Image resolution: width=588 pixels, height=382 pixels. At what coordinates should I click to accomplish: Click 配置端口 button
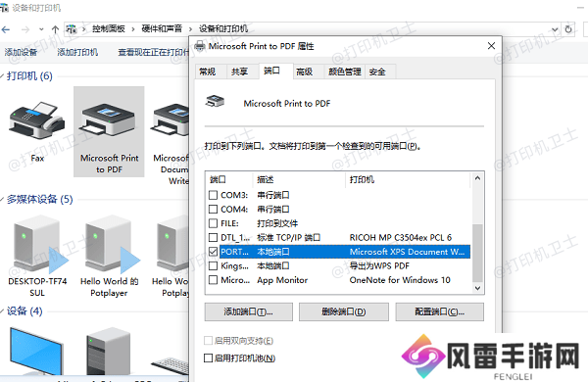[x=439, y=311]
